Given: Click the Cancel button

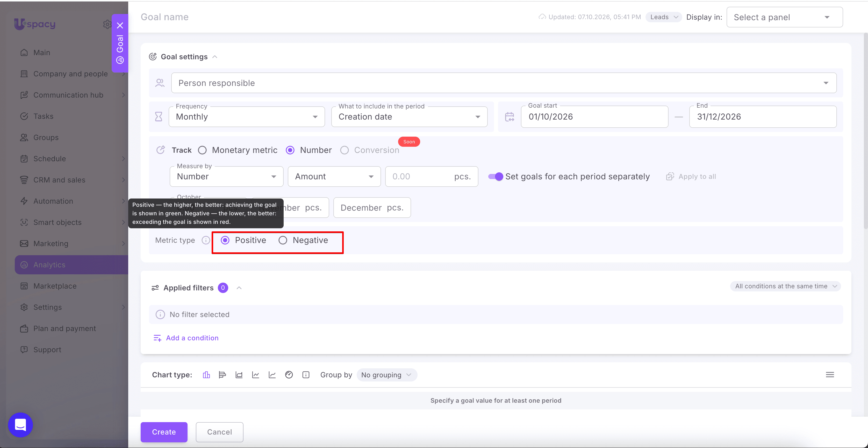Looking at the screenshot, I should point(219,432).
